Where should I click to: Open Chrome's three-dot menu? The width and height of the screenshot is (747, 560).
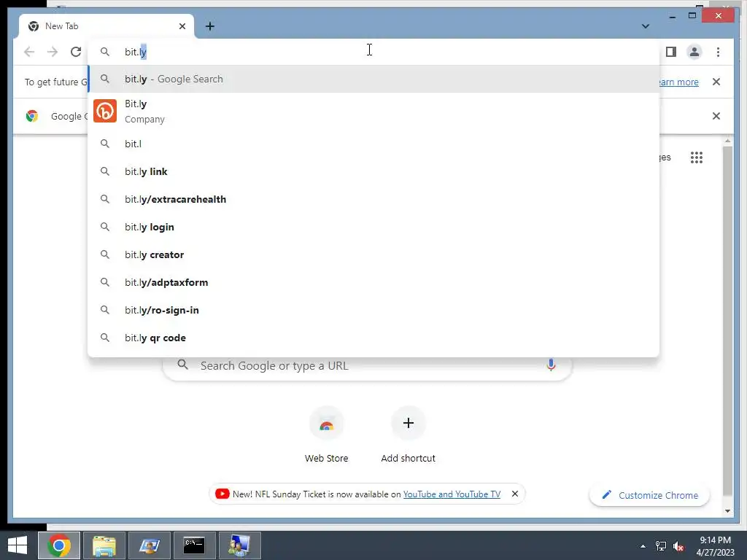coord(718,52)
